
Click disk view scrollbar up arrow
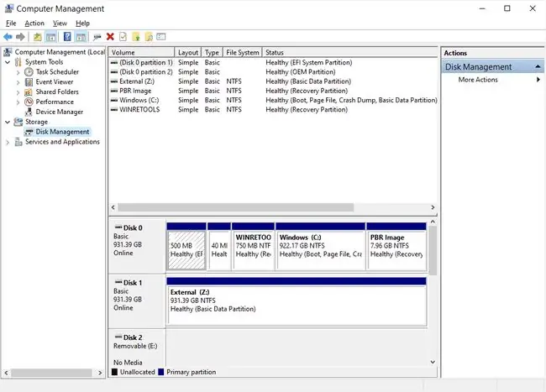point(433,222)
